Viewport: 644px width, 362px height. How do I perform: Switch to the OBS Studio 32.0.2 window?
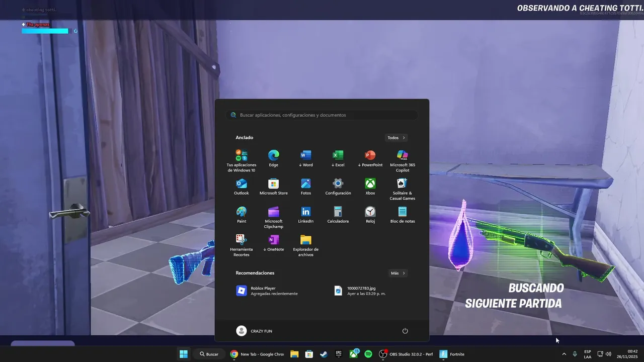tap(406, 354)
